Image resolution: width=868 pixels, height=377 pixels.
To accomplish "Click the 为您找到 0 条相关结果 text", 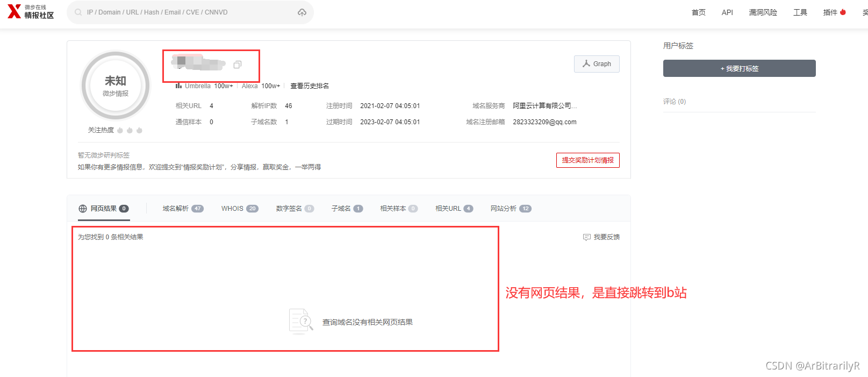I will point(110,237).
